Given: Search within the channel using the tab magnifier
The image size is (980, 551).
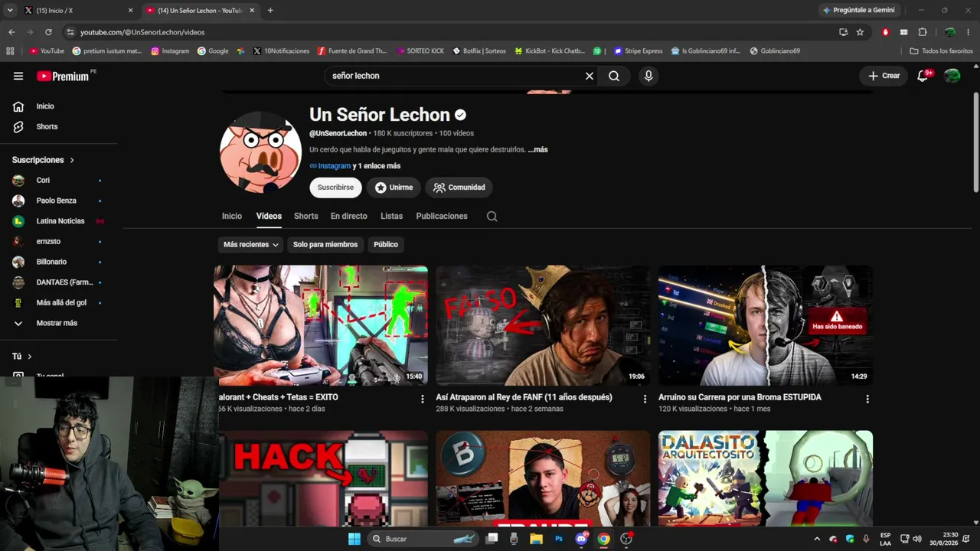Looking at the screenshot, I should [492, 217].
